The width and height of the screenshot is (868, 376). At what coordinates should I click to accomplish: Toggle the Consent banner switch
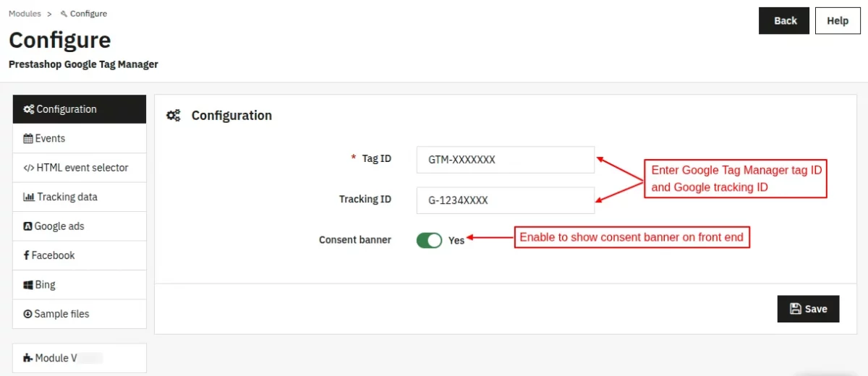[429, 240]
